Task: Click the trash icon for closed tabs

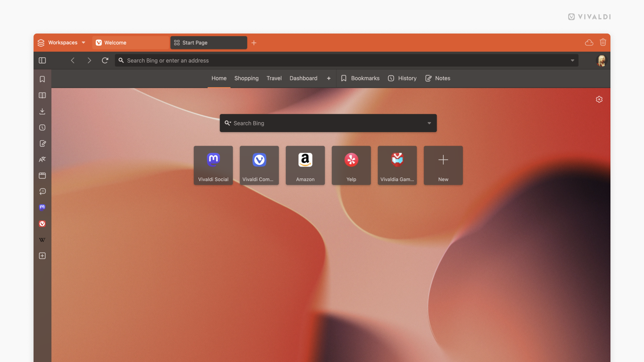Action: (x=603, y=42)
